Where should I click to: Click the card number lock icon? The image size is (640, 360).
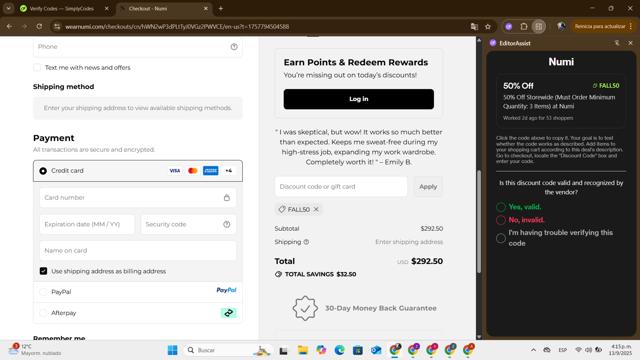click(227, 198)
